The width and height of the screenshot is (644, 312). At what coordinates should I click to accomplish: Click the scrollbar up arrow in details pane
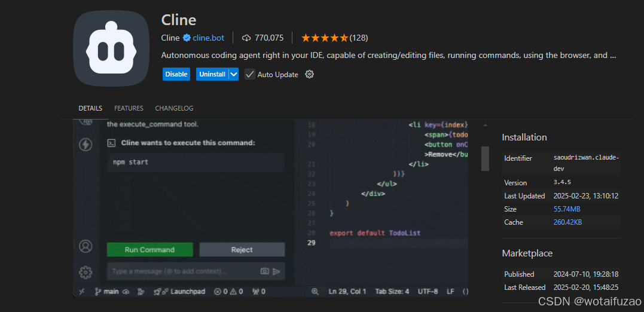485,125
